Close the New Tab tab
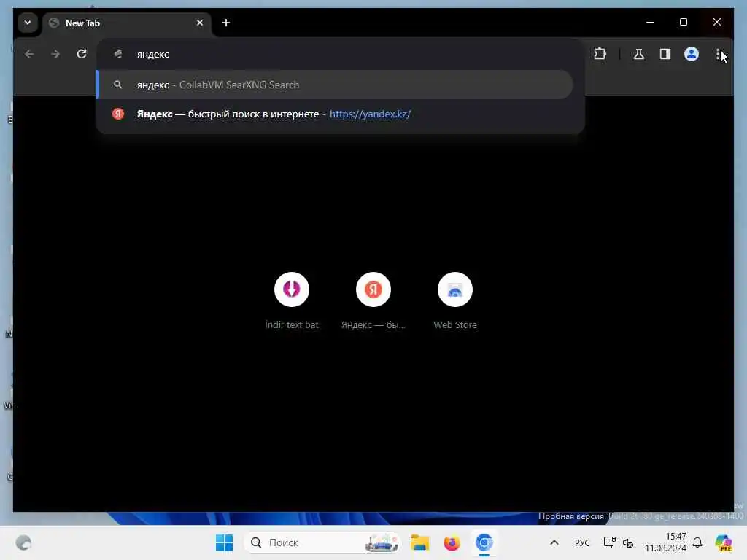 click(200, 23)
